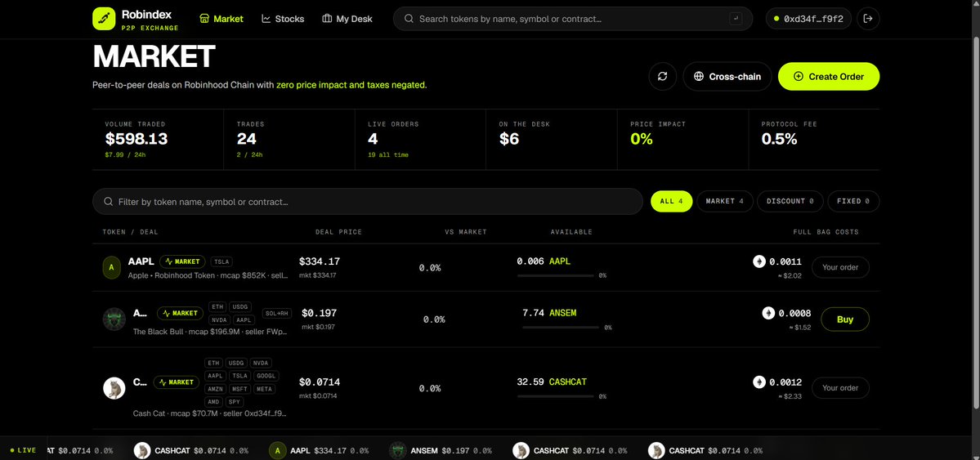Click the Robindex logo icon

tap(104, 19)
